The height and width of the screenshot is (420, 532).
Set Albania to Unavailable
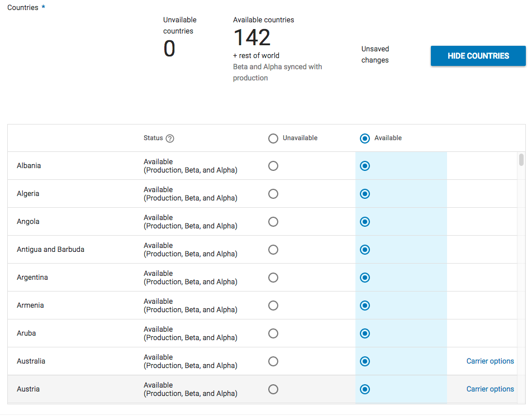[x=273, y=166]
